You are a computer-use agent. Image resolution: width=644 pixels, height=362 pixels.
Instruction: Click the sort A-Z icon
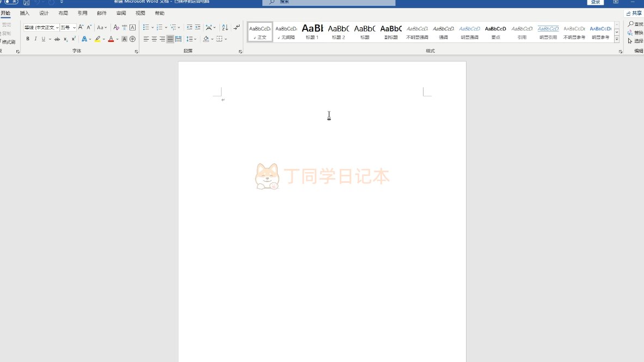(225, 27)
